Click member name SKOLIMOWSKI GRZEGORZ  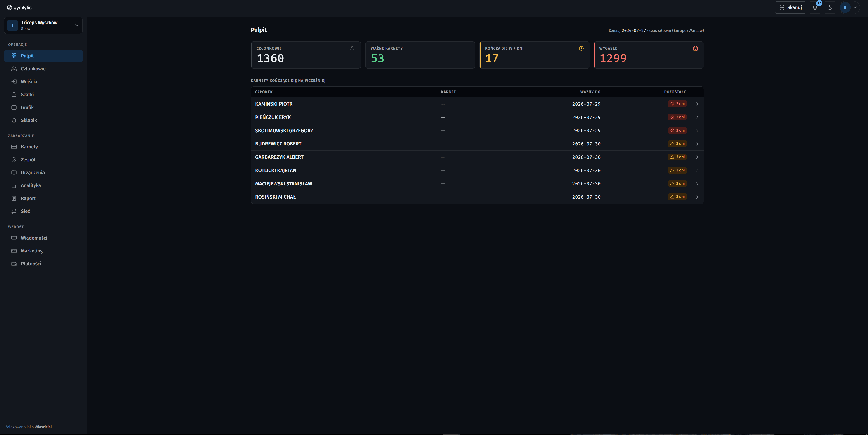[284, 131]
